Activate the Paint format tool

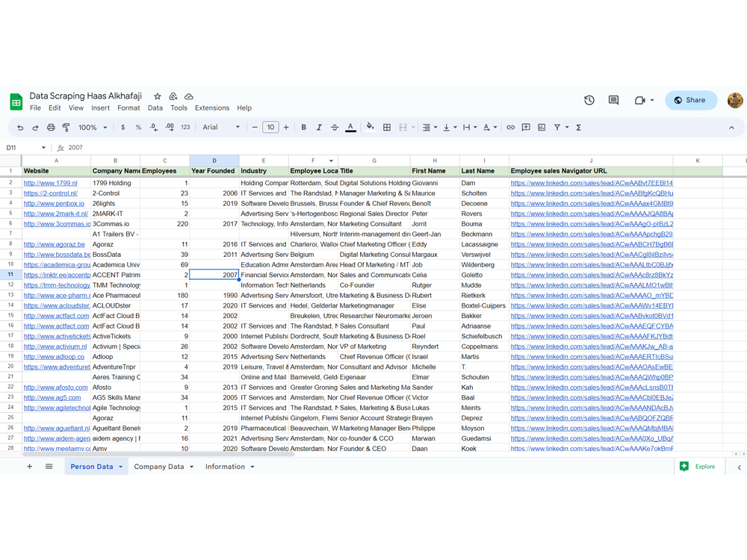pyautogui.click(x=66, y=128)
